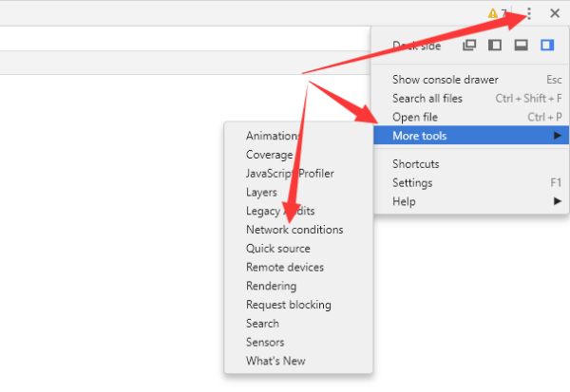Open Settings from the menu
The height and width of the screenshot is (392, 570).
point(412,182)
